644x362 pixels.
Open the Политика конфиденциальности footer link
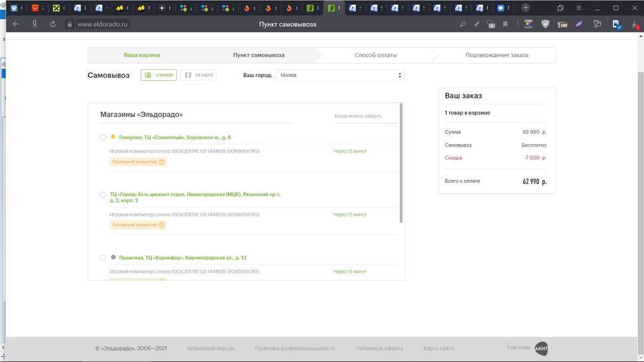[294, 348]
